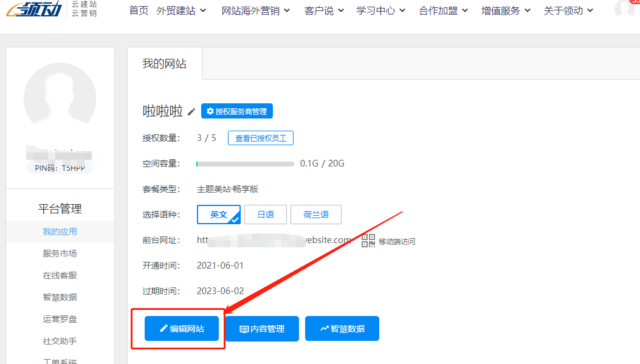The width and height of the screenshot is (640, 364).
Task: Expand the 网站海外营销 dropdown menu
Action: tap(255, 10)
